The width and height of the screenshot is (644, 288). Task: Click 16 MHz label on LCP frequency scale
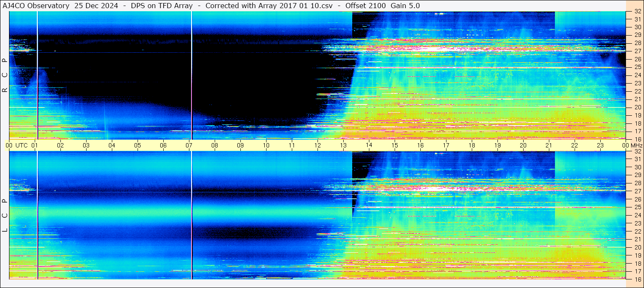pyautogui.click(x=637, y=279)
